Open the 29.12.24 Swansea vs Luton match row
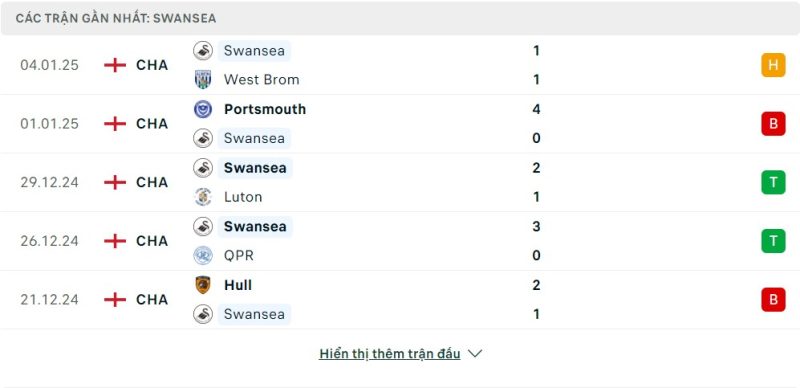The width and height of the screenshot is (800, 388). pos(400,182)
